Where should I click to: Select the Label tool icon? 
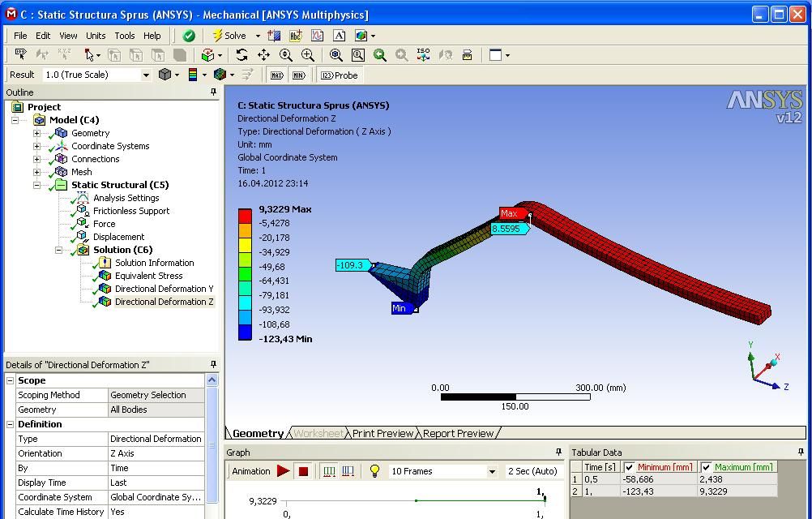21,54
